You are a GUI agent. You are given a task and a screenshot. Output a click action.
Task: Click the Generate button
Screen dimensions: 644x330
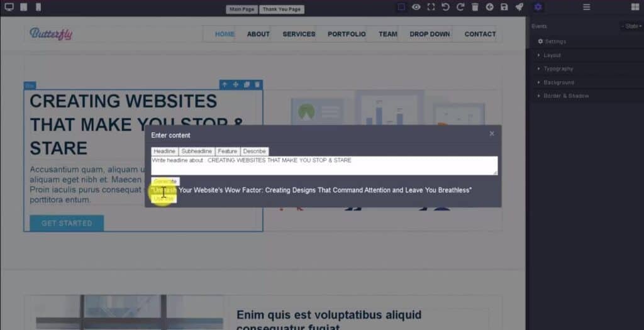165,182
